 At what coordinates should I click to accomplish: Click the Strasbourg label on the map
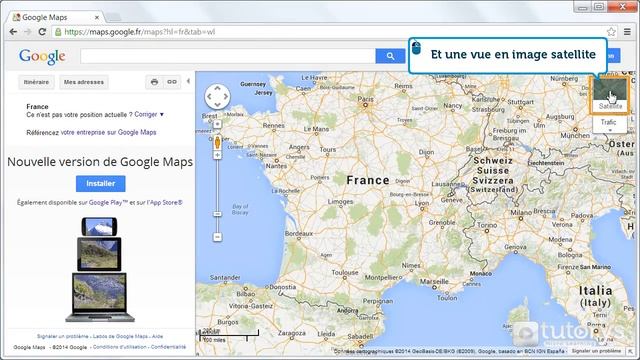pyautogui.click(x=488, y=109)
